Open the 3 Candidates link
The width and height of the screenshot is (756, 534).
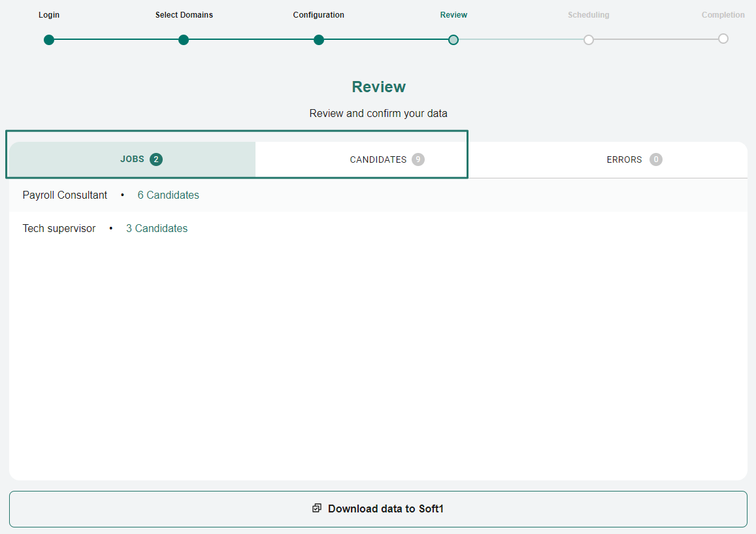coord(157,229)
